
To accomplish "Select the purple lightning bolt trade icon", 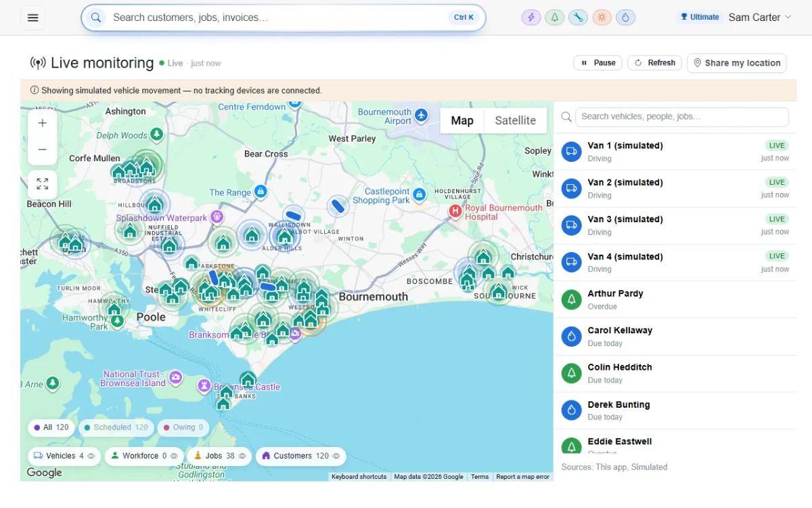I will pyautogui.click(x=531, y=18).
